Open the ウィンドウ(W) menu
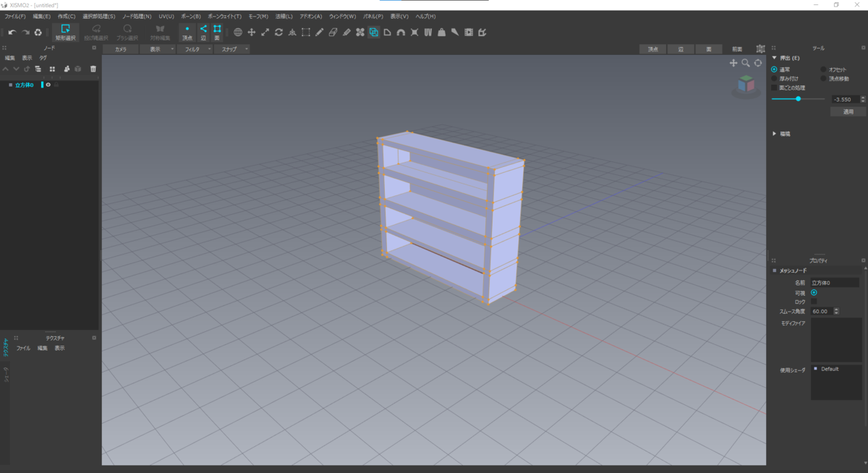 (342, 16)
